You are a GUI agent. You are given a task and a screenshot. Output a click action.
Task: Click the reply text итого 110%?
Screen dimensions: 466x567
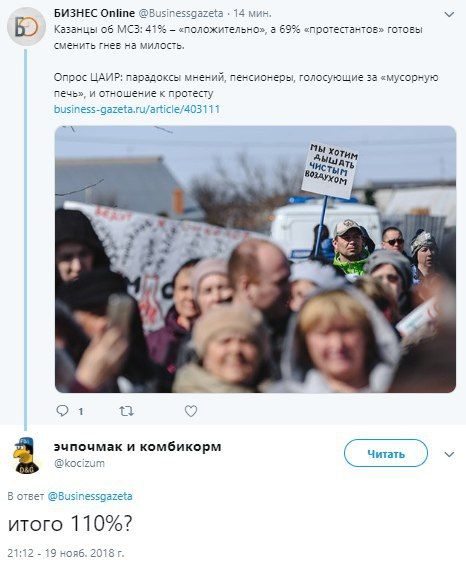click(70, 523)
